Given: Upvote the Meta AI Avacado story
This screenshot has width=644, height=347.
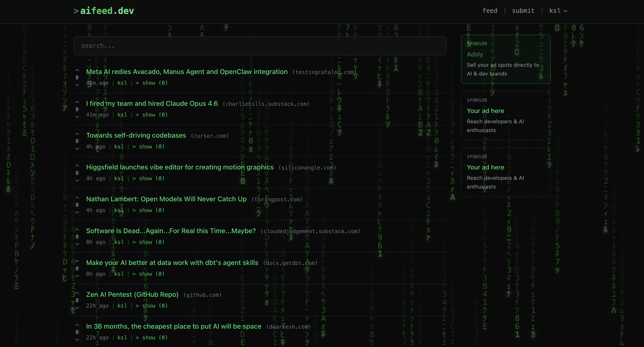Looking at the screenshot, I should point(77,71).
